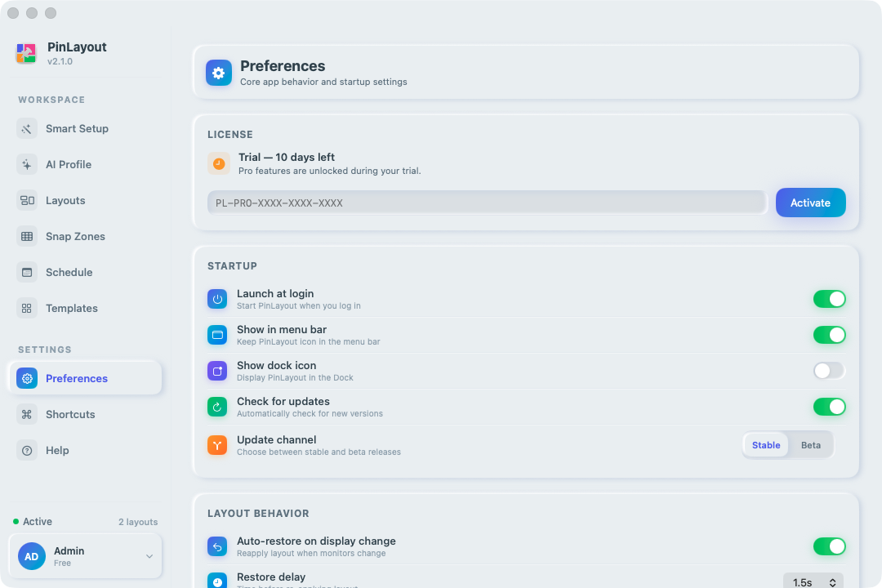Open the Layouts page
This screenshot has width=882, height=588.
click(86, 201)
